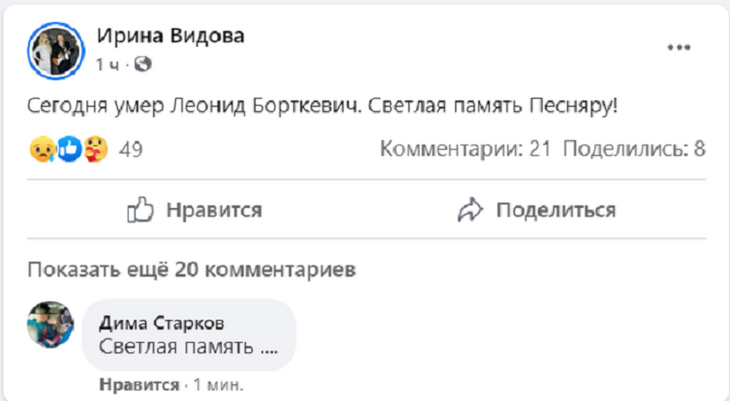View who shared via 'Поделились: 8'
This screenshot has height=401, width=730.
click(634, 150)
